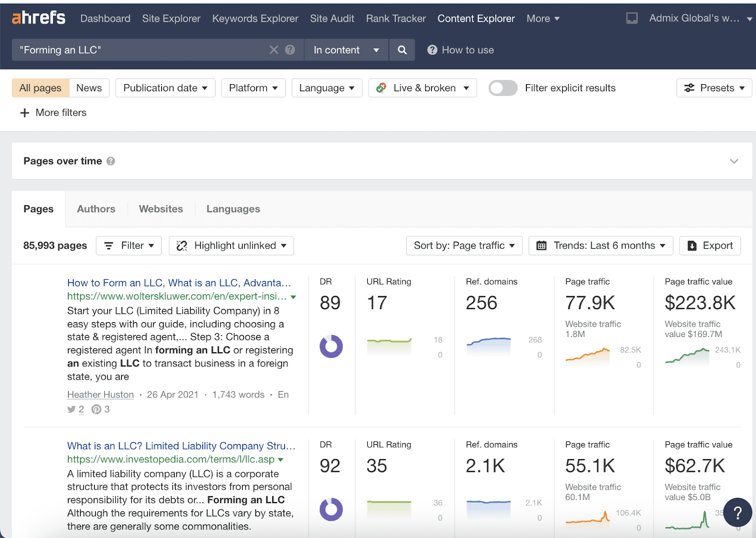Open the More menu in the navigation
The height and width of the screenshot is (538, 756).
[x=543, y=18]
